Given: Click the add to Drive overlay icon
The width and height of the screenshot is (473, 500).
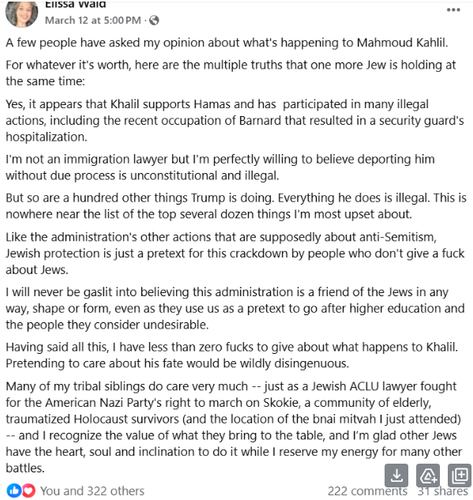Looking at the screenshot, I should click(428, 476).
